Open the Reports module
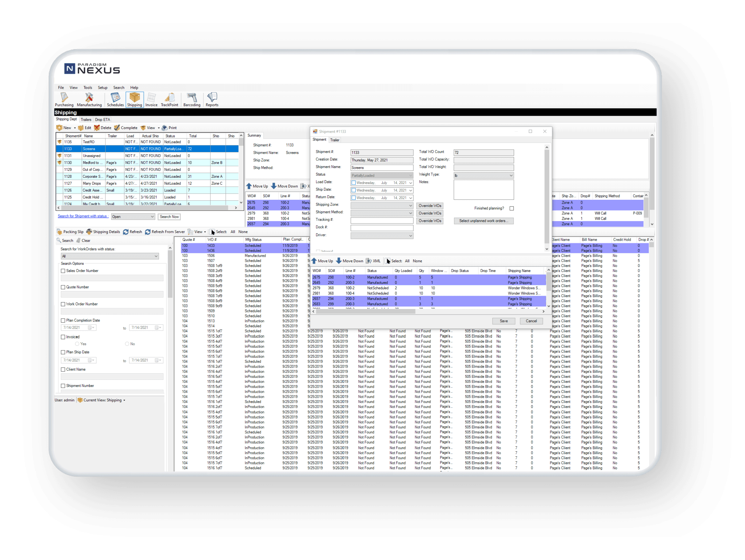 click(x=212, y=99)
